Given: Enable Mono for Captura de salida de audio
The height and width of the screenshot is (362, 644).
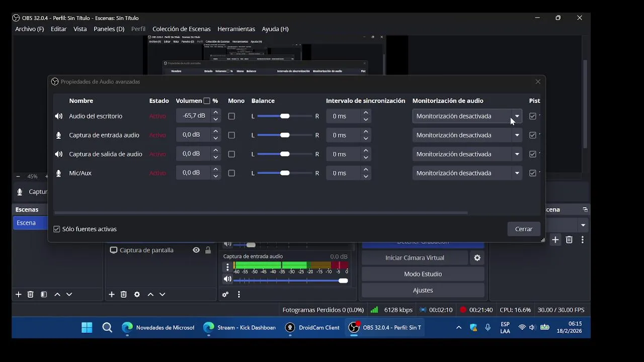Looking at the screenshot, I should 231,154.
